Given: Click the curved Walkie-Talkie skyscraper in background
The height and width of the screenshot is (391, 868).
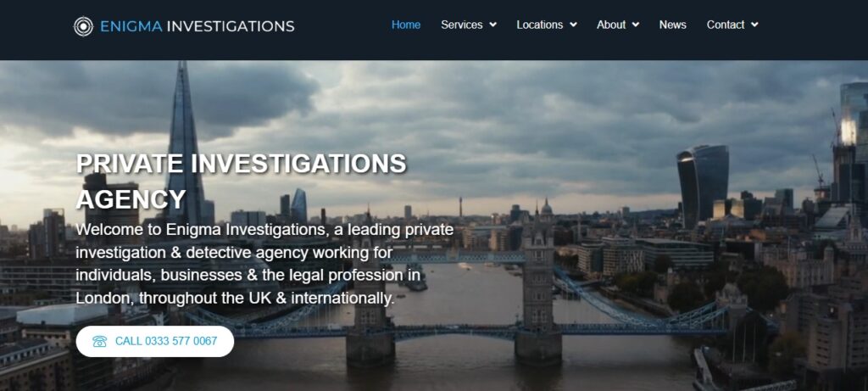Looking at the screenshot, I should tap(703, 186).
